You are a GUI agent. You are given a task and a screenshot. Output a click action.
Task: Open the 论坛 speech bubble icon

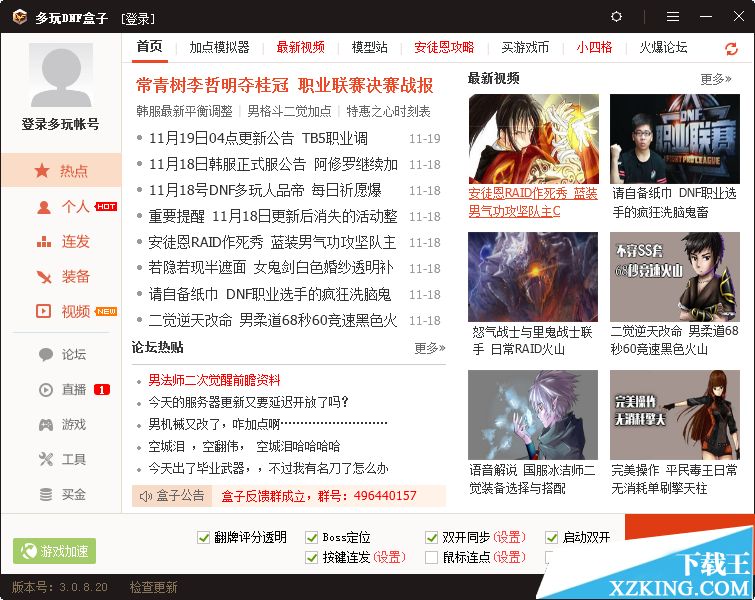pos(46,354)
